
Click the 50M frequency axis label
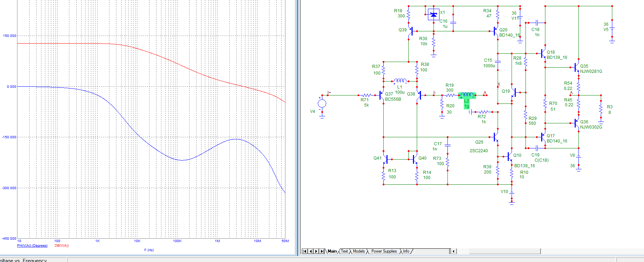click(285, 241)
